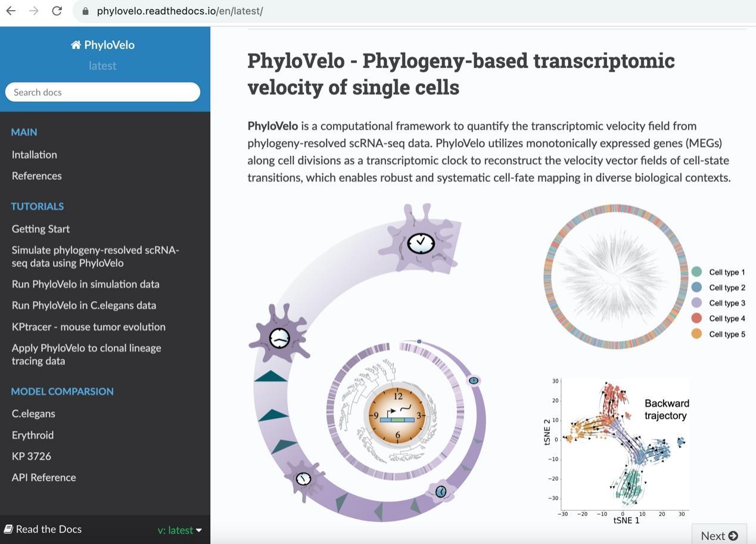Click the Cell type 1 green swatch
This screenshot has width=756, height=544.
tap(696, 272)
